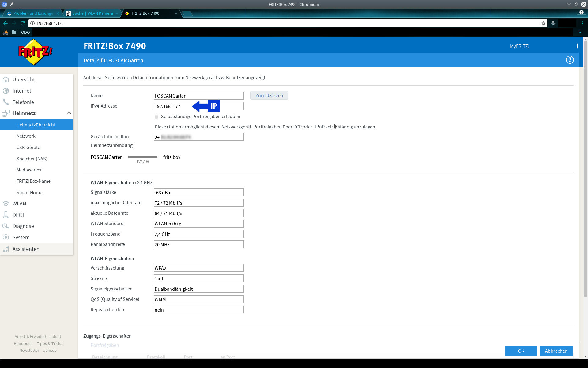Image resolution: width=588 pixels, height=368 pixels.
Task: Click the FOSCAMGarten device link
Action: (107, 157)
